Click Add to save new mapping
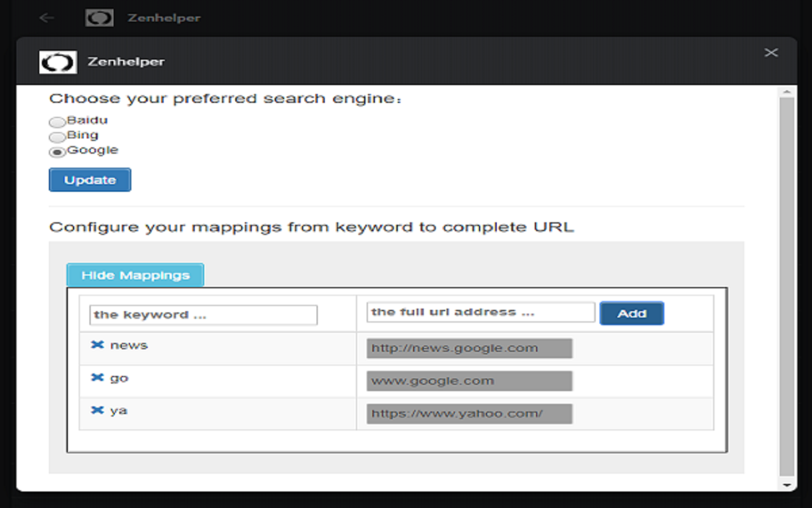 click(631, 313)
